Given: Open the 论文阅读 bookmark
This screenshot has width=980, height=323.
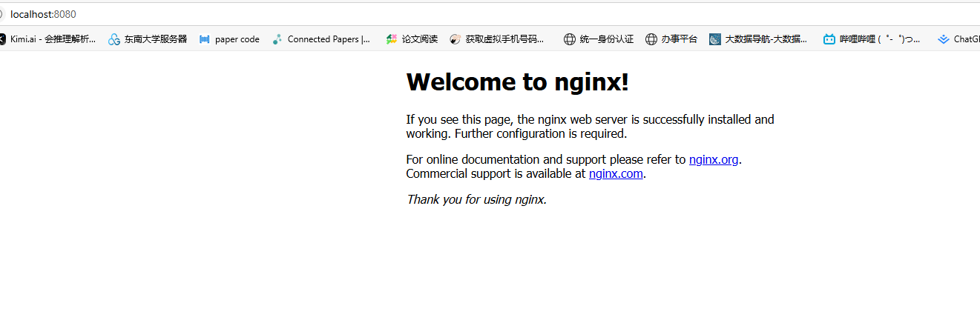Looking at the screenshot, I should pos(412,39).
